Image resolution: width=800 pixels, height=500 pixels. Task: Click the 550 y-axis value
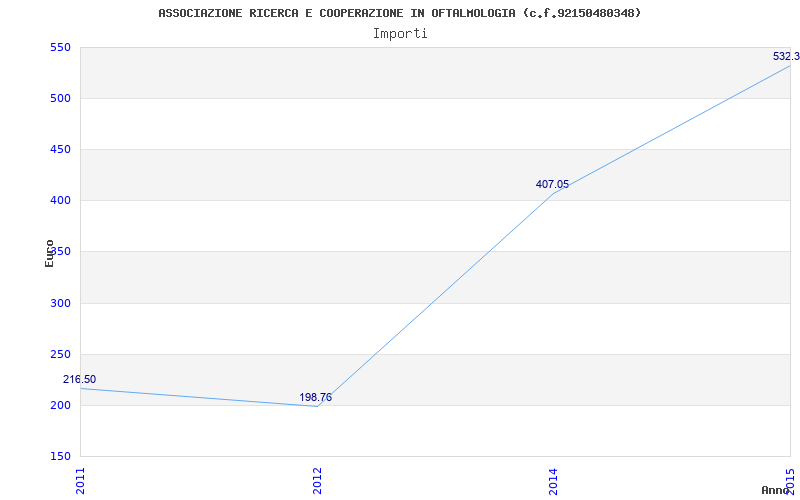(60, 47)
